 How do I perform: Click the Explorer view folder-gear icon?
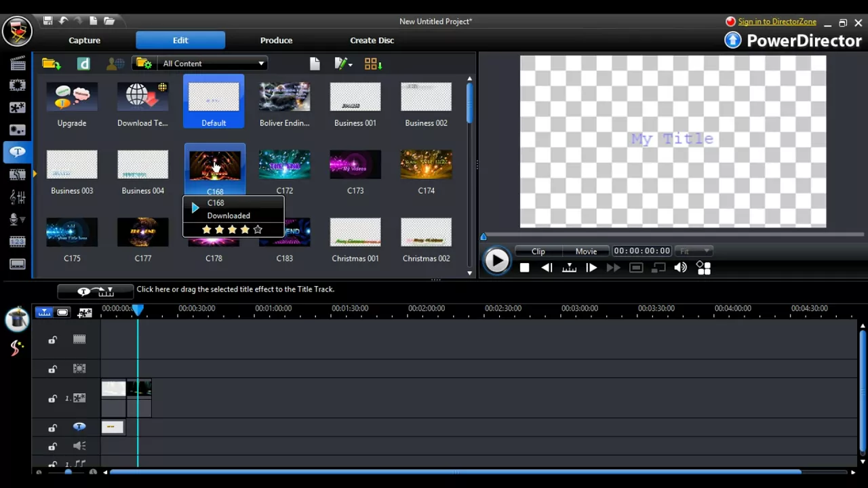tap(144, 64)
